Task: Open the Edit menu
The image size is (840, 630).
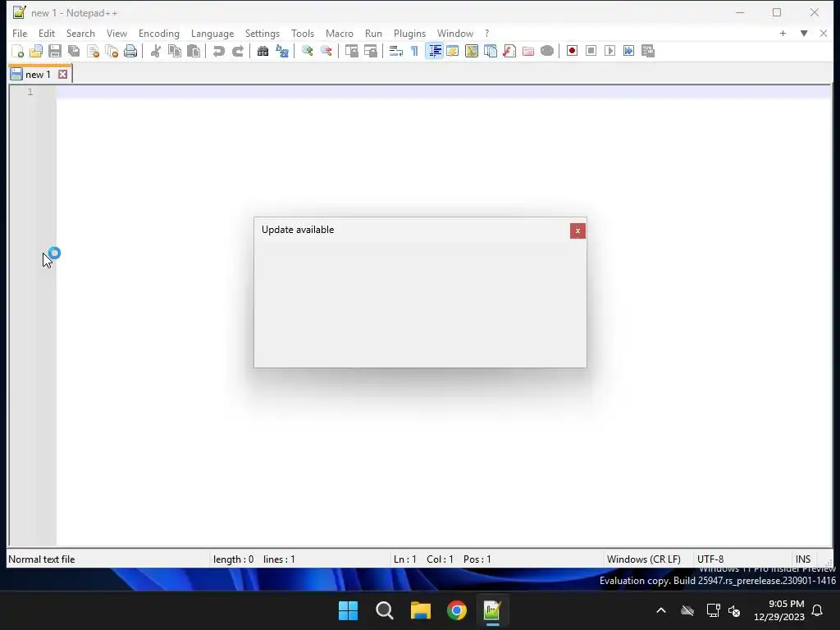Action: pos(47,33)
